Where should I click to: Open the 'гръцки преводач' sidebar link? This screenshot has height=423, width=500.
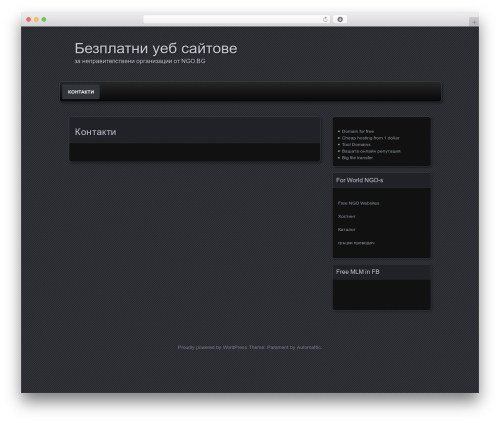tap(356, 243)
